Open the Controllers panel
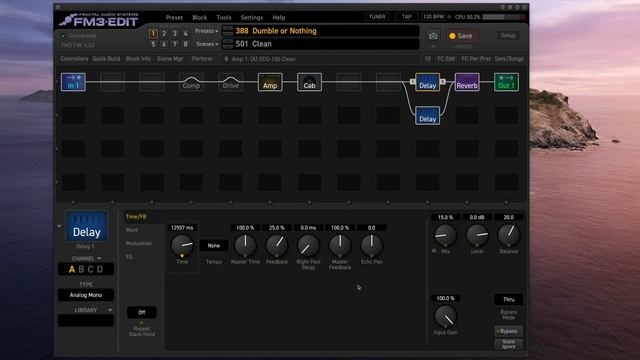640x360 pixels. (x=74, y=59)
